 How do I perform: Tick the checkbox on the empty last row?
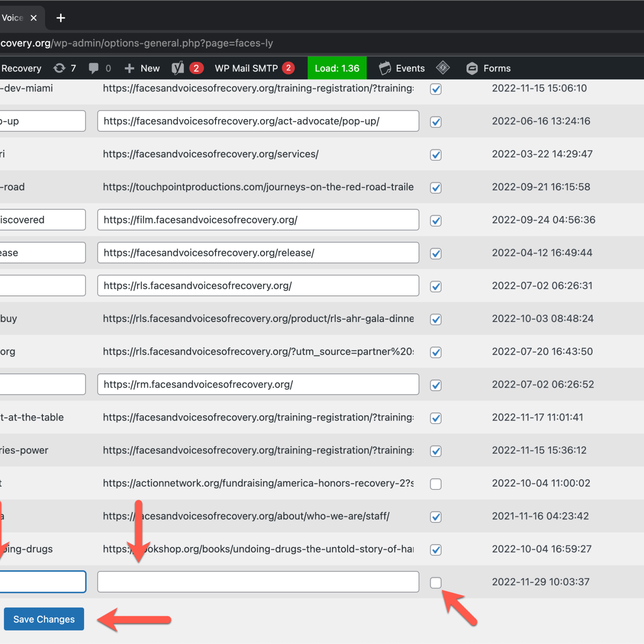coord(436,582)
